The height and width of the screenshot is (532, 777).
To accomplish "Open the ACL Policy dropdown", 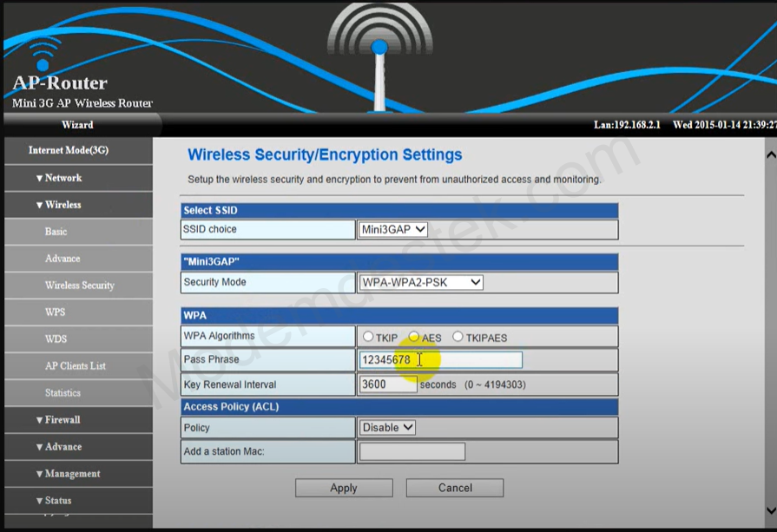I will pos(387,427).
